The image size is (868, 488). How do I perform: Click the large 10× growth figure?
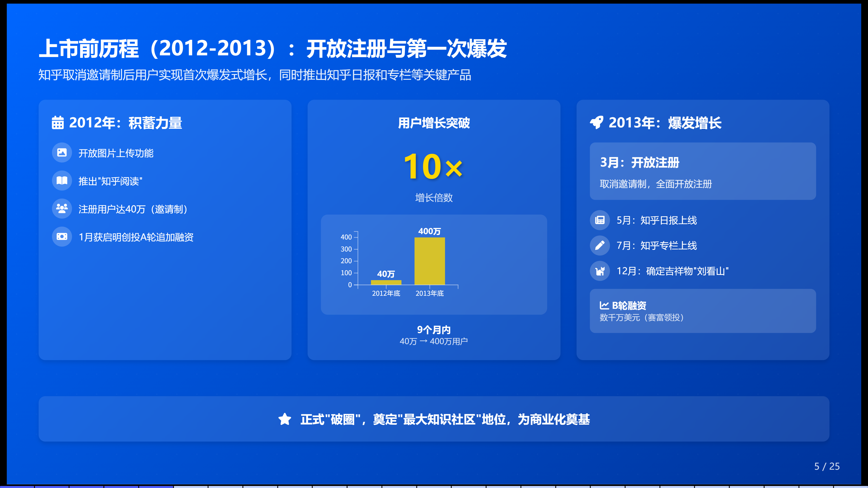(x=433, y=167)
